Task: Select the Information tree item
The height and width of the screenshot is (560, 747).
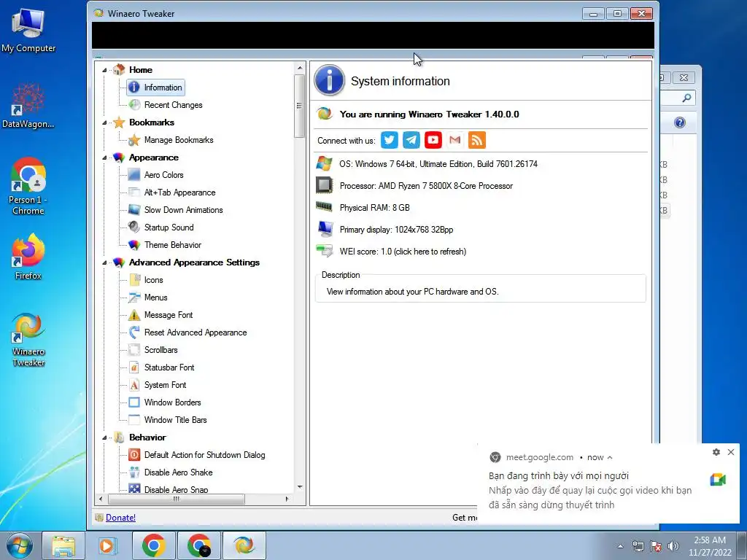Action: 156,87
